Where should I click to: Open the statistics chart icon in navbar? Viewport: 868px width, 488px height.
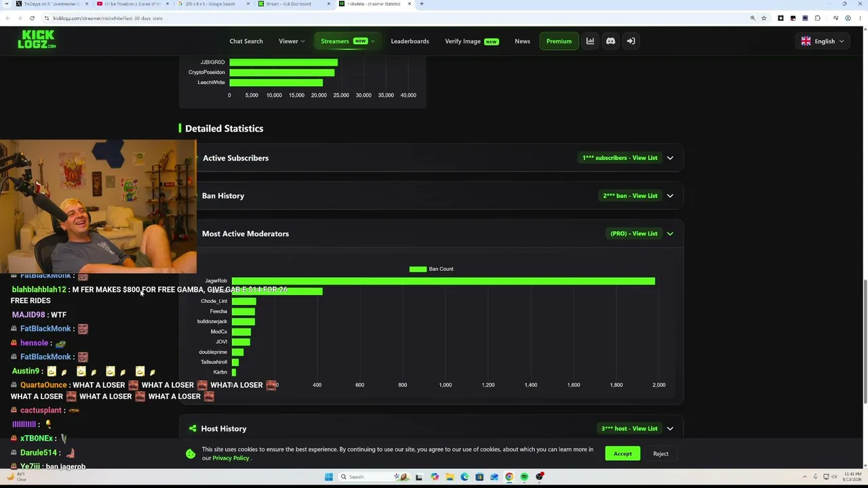pyautogui.click(x=590, y=41)
